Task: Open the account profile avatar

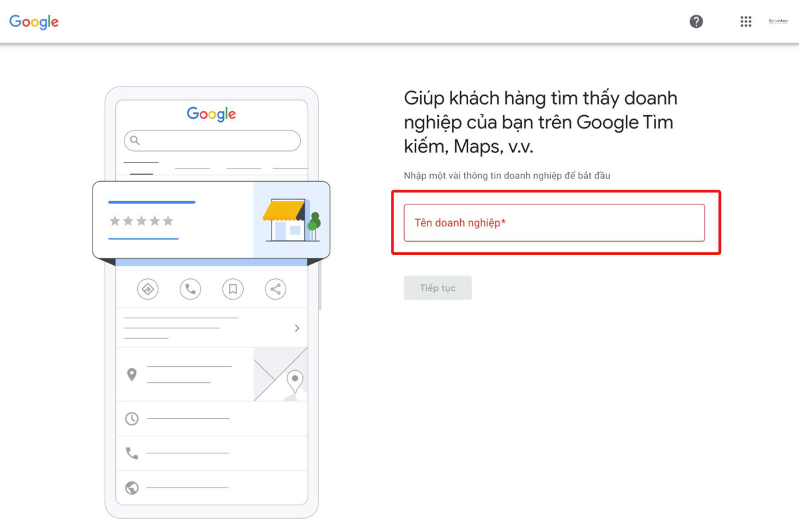Action: click(x=778, y=21)
